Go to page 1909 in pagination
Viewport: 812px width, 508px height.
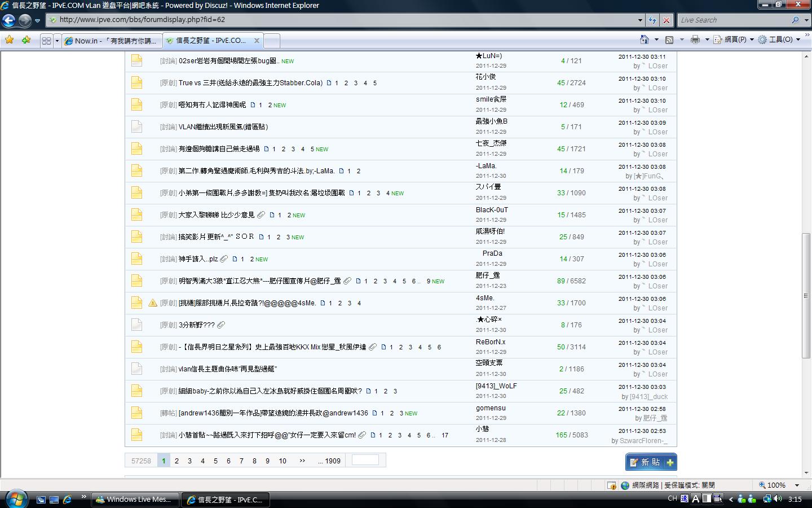[329, 461]
